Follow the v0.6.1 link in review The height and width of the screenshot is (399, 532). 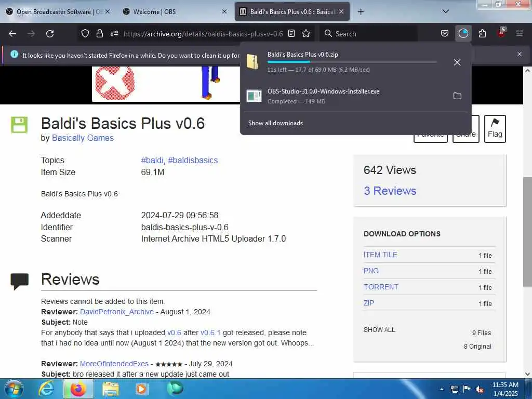[210, 332]
